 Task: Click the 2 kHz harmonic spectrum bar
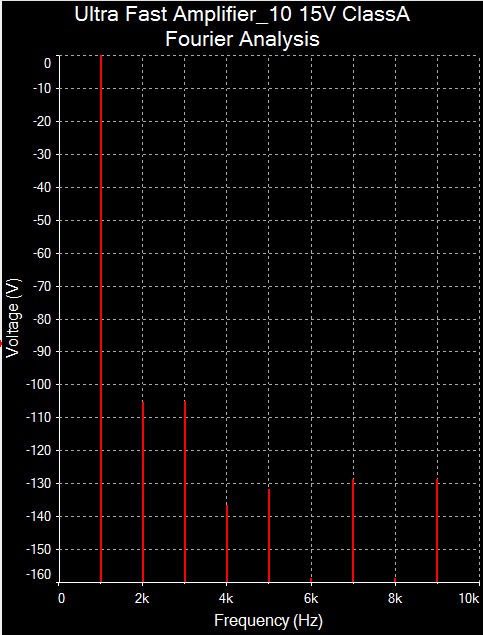143,492
